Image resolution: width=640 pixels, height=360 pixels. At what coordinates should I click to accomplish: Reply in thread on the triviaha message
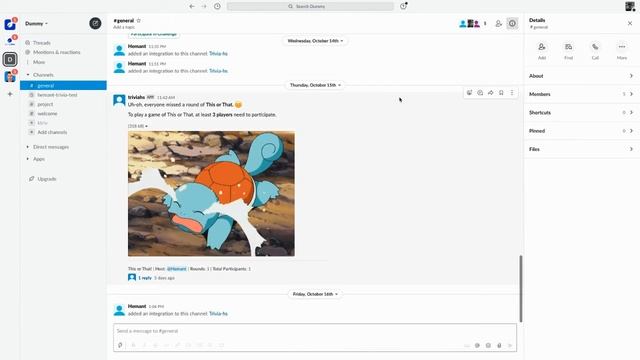coord(480,93)
